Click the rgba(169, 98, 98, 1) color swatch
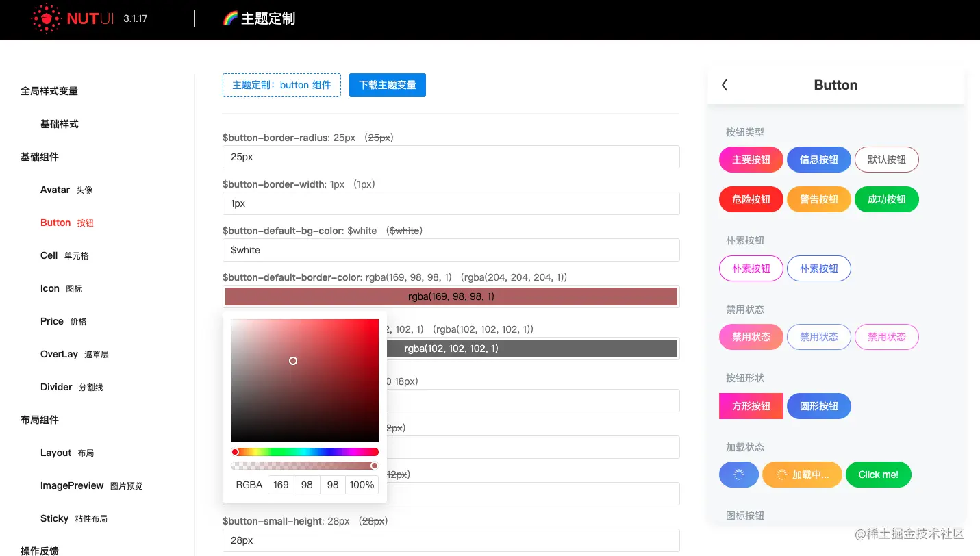 click(451, 296)
